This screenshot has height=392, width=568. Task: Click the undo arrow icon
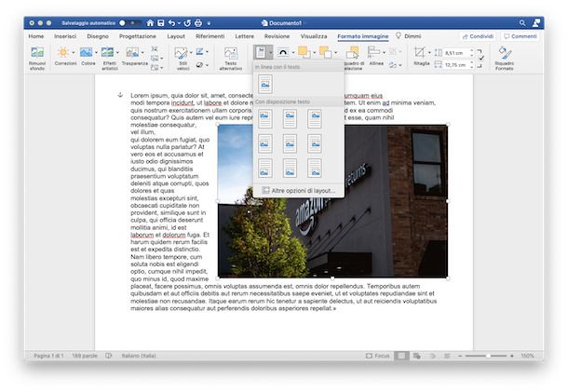pyautogui.click(x=171, y=23)
